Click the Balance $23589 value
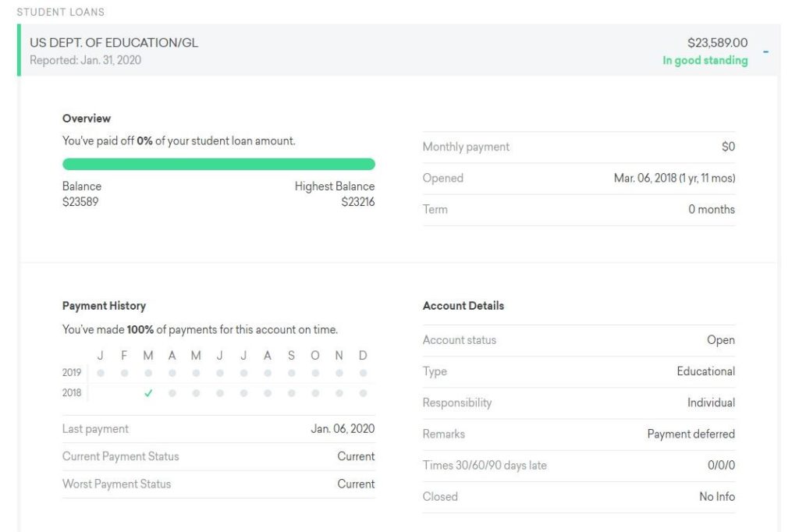The image size is (799, 532). tap(80, 202)
